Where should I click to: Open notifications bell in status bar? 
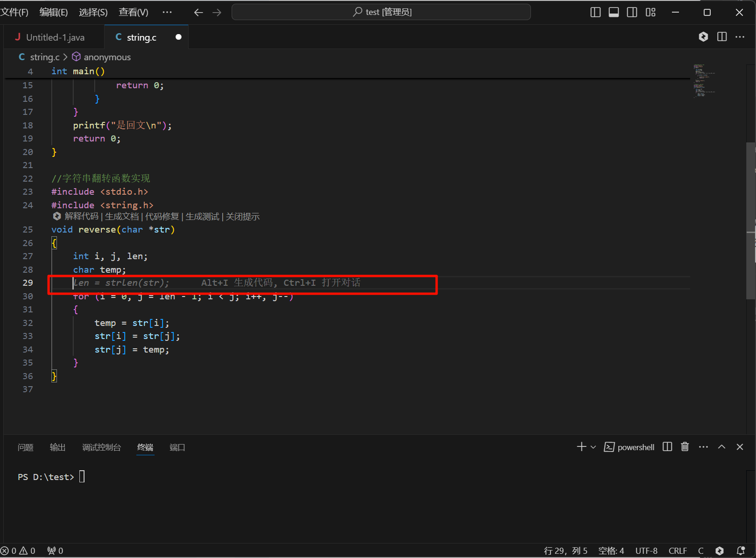pyautogui.click(x=741, y=551)
